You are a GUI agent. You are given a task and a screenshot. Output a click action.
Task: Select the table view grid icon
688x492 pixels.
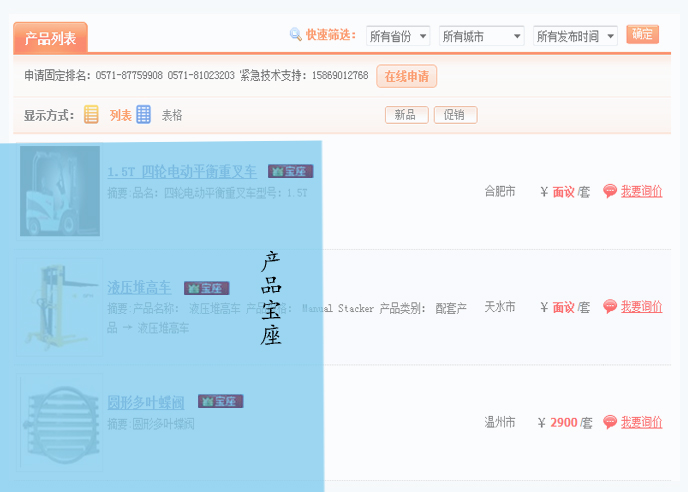pyautogui.click(x=144, y=115)
